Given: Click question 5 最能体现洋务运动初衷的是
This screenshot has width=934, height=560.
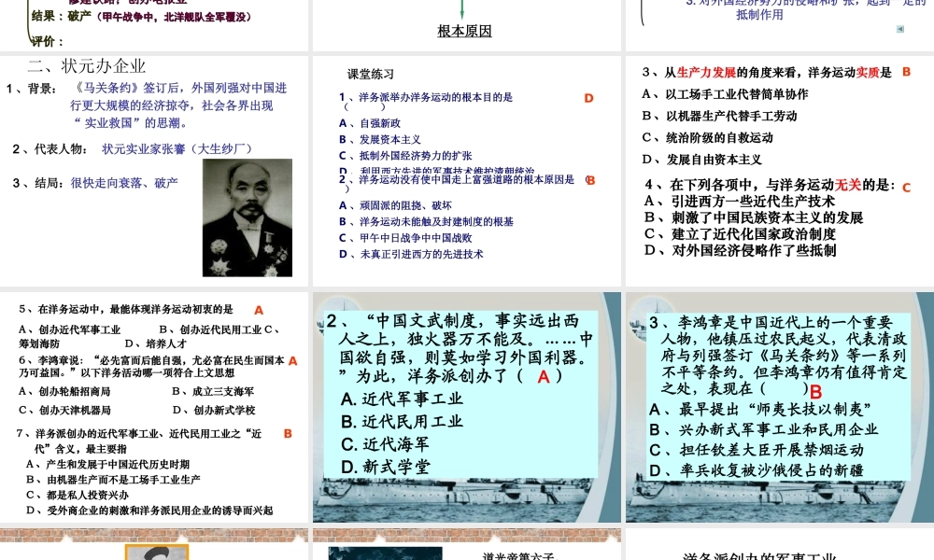Looking at the screenshot, I should pyautogui.click(x=126, y=309).
